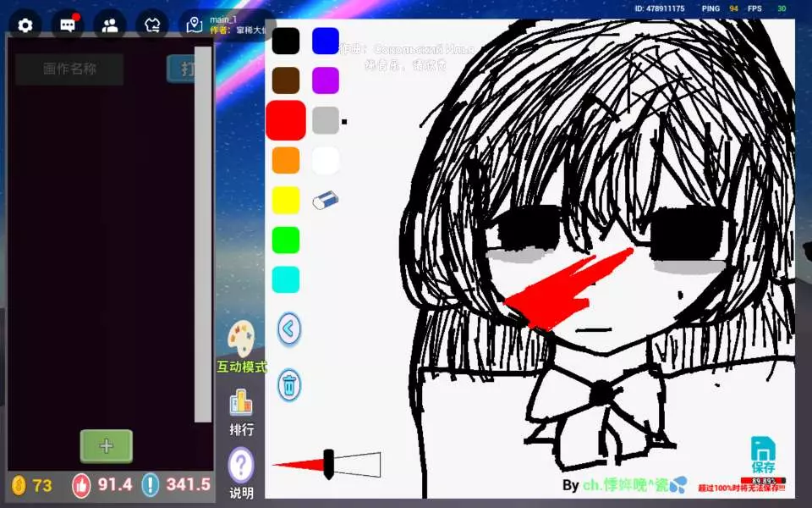Open the settings gear icon
The width and height of the screenshot is (812, 508).
tap(25, 25)
